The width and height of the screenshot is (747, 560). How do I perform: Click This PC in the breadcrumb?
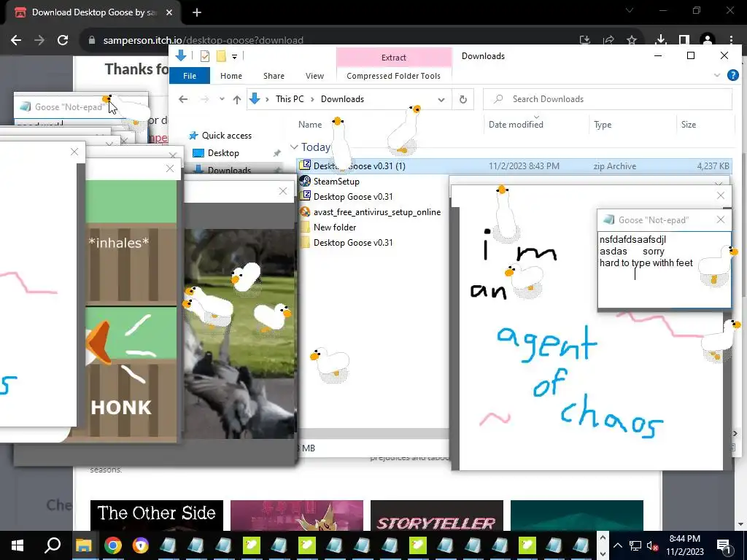[290, 99]
